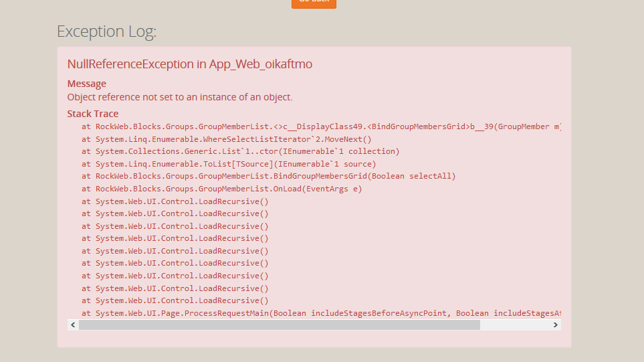This screenshot has height=362, width=644.
Task: Click the Enumerable.ToList stack trace line
Action: pos(229,164)
